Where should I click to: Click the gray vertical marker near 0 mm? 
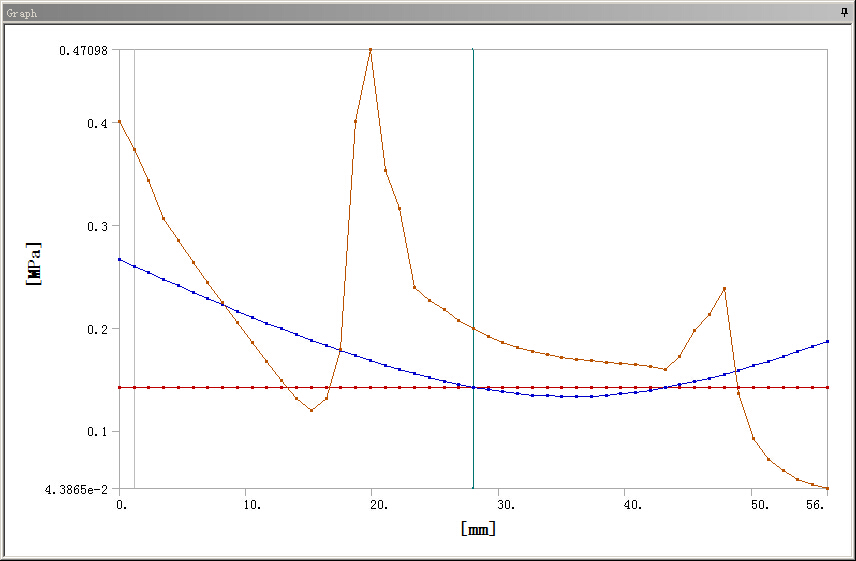134,268
